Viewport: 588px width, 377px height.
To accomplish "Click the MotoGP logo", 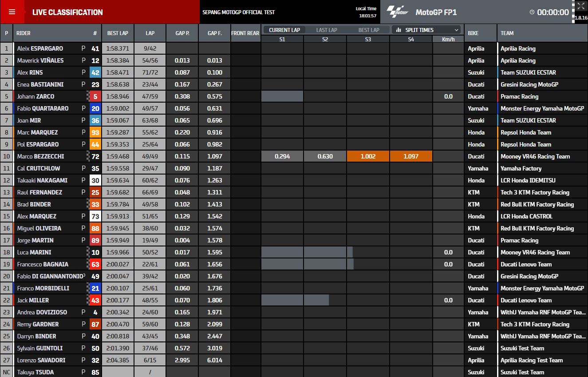I will [x=397, y=12].
